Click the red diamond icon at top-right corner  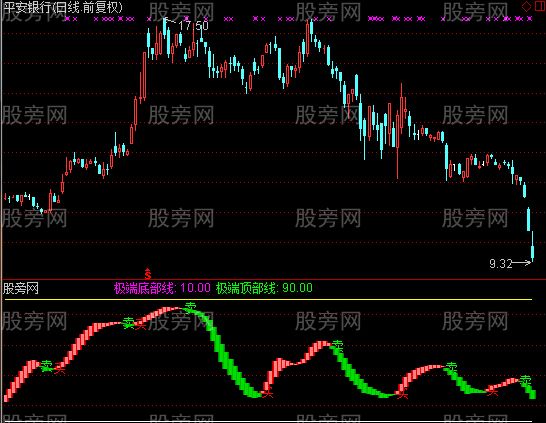point(526,6)
